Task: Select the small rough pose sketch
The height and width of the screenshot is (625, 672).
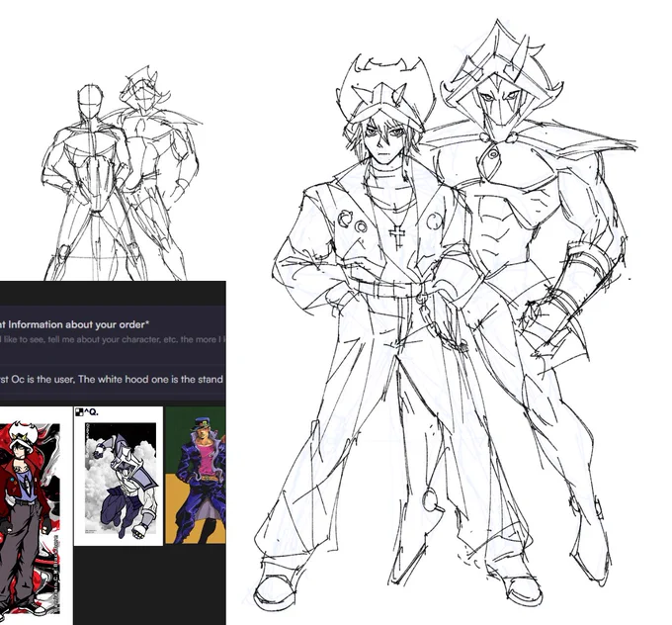Action: point(123,173)
